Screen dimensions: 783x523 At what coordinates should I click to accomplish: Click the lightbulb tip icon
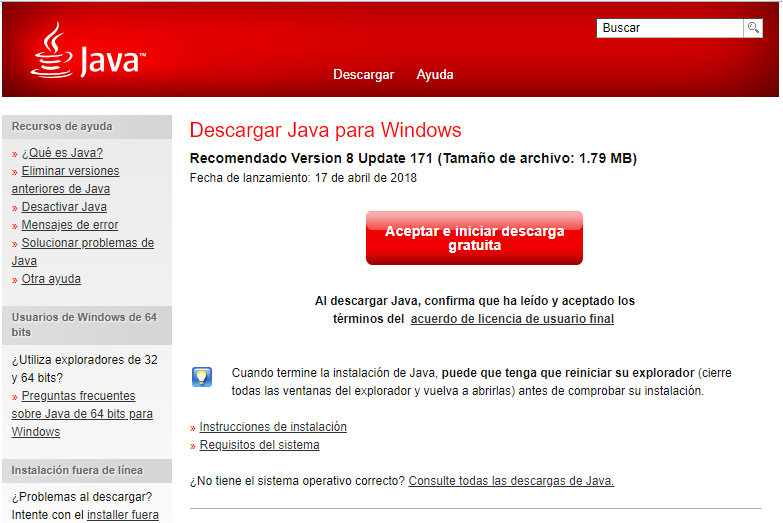pos(201,377)
